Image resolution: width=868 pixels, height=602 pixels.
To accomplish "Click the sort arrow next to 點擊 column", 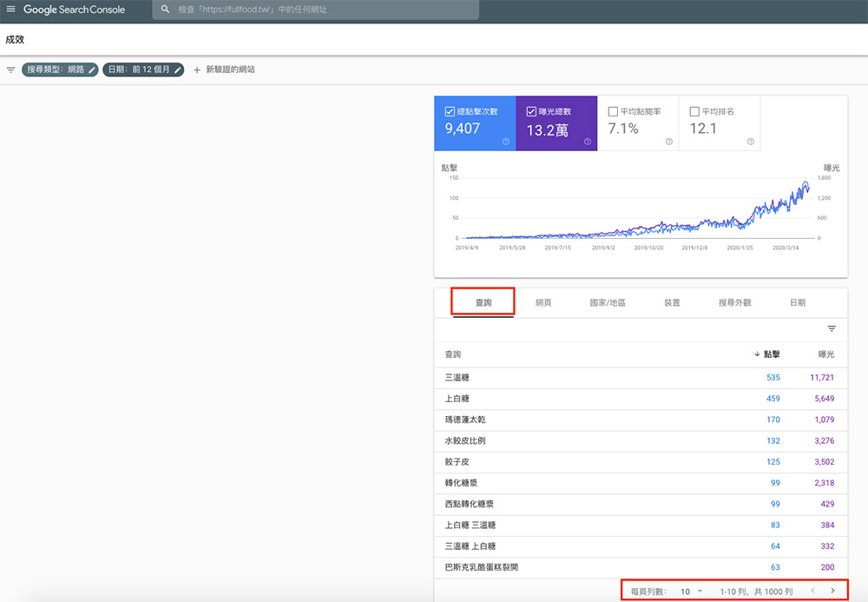I will point(756,354).
